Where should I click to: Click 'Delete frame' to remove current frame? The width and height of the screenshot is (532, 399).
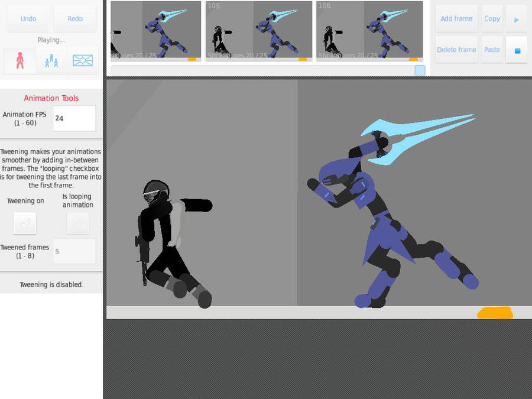(456, 50)
